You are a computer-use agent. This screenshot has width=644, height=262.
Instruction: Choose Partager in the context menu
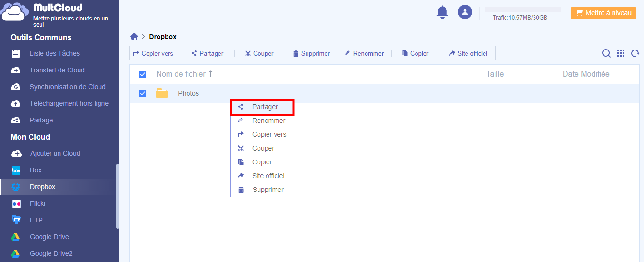pos(262,107)
